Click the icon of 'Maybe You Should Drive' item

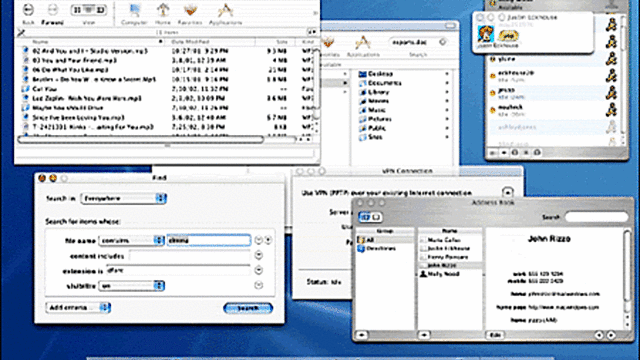click(25, 108)
